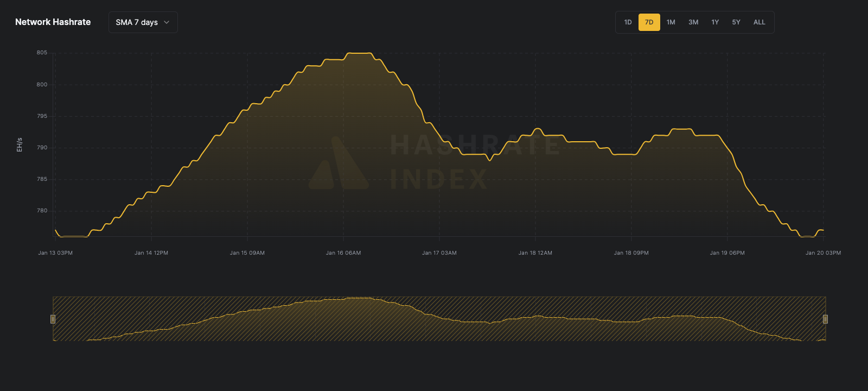This screenshot has width=868, height=391.
Task: Click the Jan 18 12AM axis label
Action: tap(535, 253)
